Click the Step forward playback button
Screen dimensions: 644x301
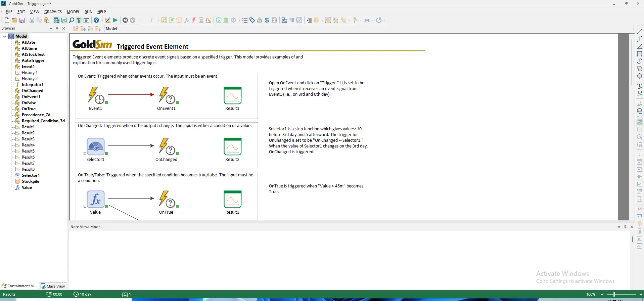point(125,20)
